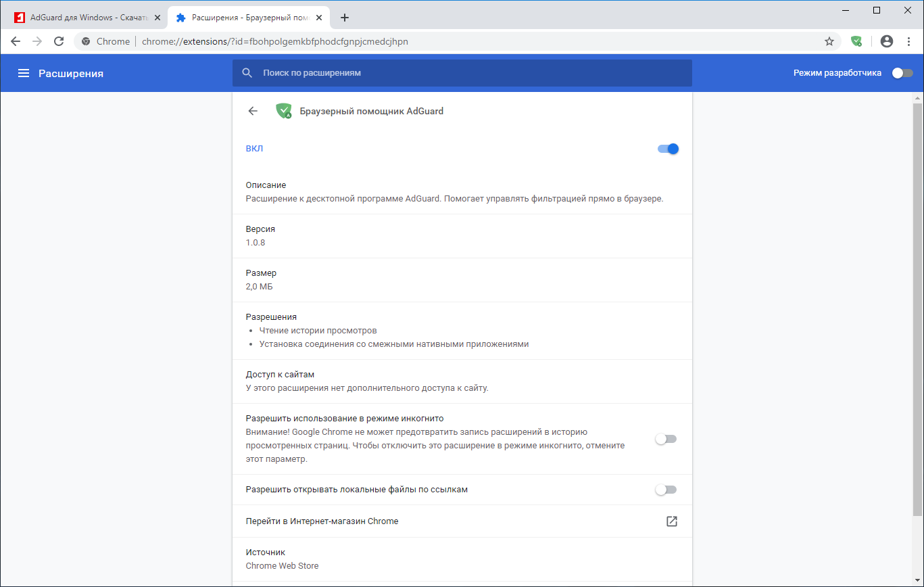Screen dimensions: 924x587
Task: Click the external link icon for Chrome Web Store
Action: 672,521
